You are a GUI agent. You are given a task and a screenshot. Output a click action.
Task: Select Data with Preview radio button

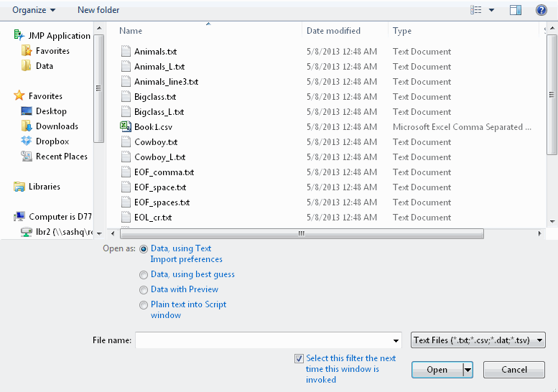tap(144, 290)
